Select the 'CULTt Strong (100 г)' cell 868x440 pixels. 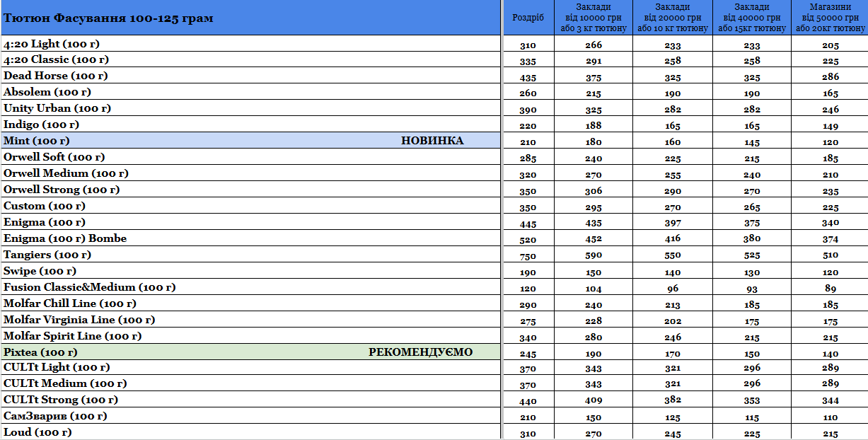click(x=250, y=400)
